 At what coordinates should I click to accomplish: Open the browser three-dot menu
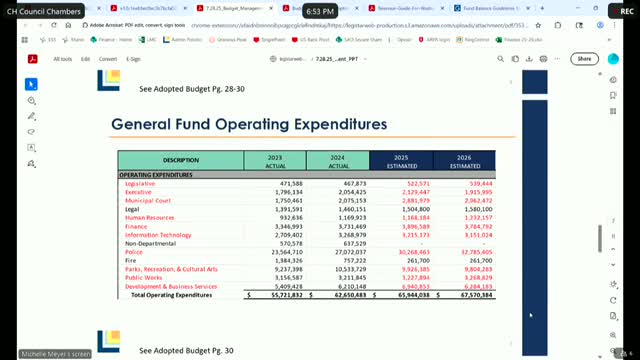614,25
